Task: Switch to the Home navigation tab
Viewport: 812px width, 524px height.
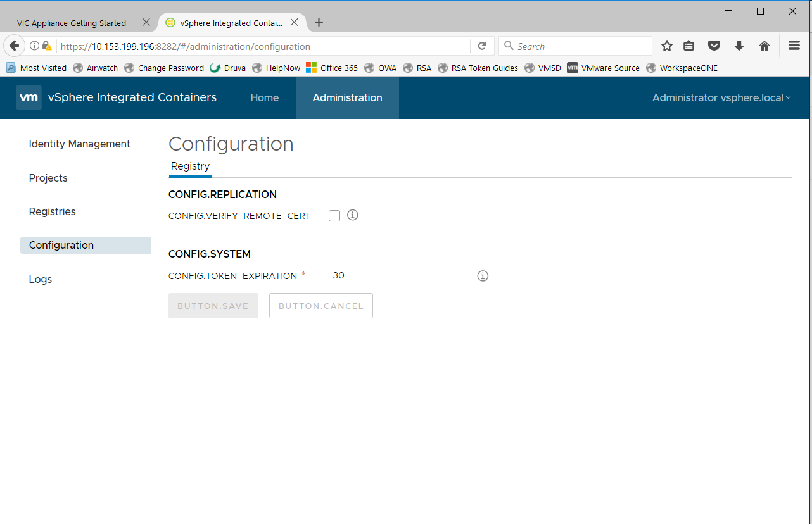Action: (264, 97)
